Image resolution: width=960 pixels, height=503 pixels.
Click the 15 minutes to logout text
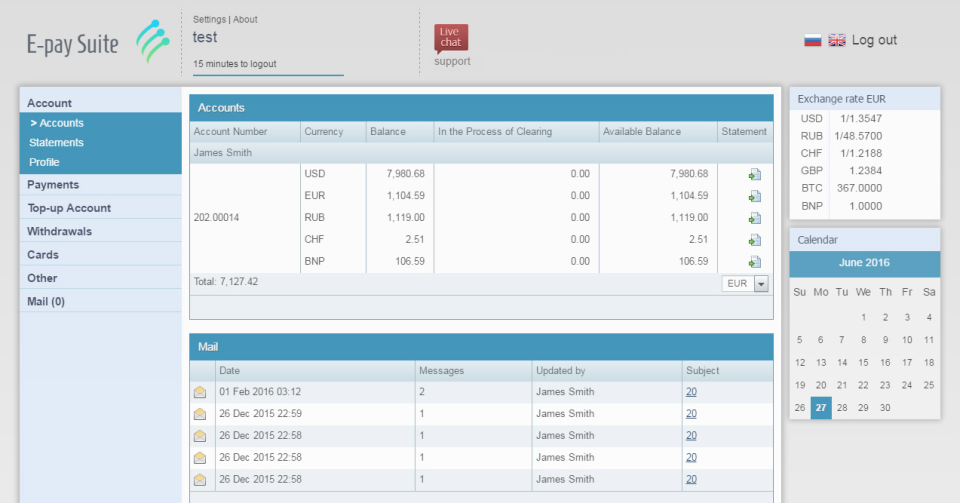click(x=234, y=64)
